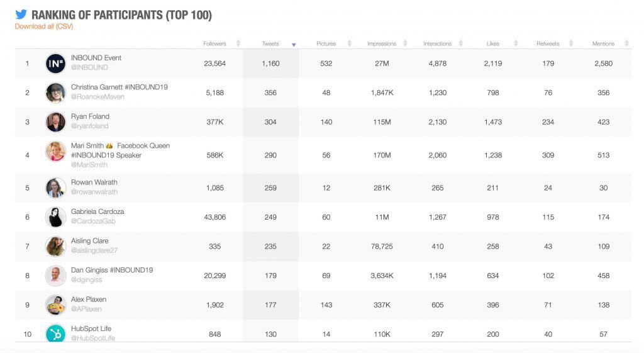Viewport: 644px width, 353px height.
Task: Sort by Impressions sort arrows
Action: pos(405,43)
